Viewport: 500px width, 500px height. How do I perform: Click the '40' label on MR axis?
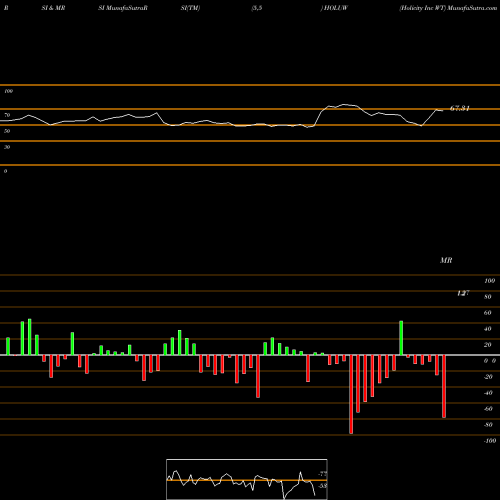[x=488, y=329]
